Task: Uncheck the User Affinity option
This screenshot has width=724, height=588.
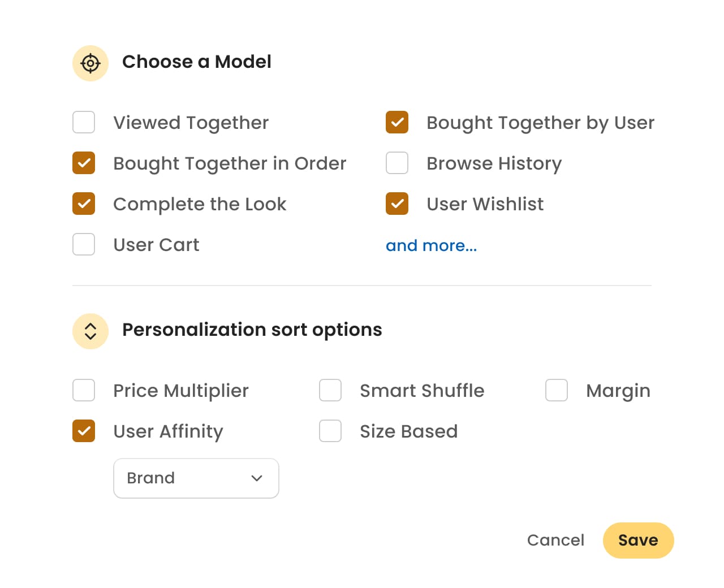Action: pos(84,431)
